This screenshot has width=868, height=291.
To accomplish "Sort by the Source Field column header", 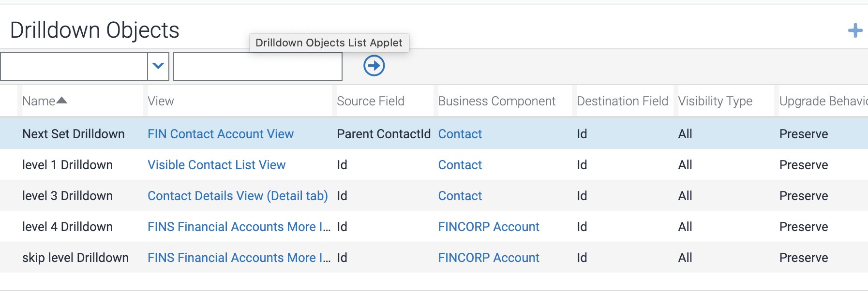I will pos(371,101).
